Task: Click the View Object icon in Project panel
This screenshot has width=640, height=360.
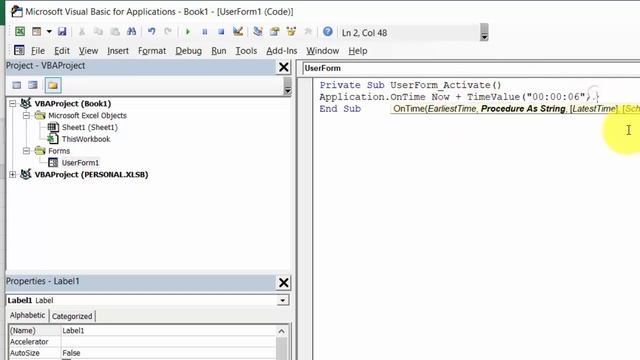Action: click(x=33, y=85)
